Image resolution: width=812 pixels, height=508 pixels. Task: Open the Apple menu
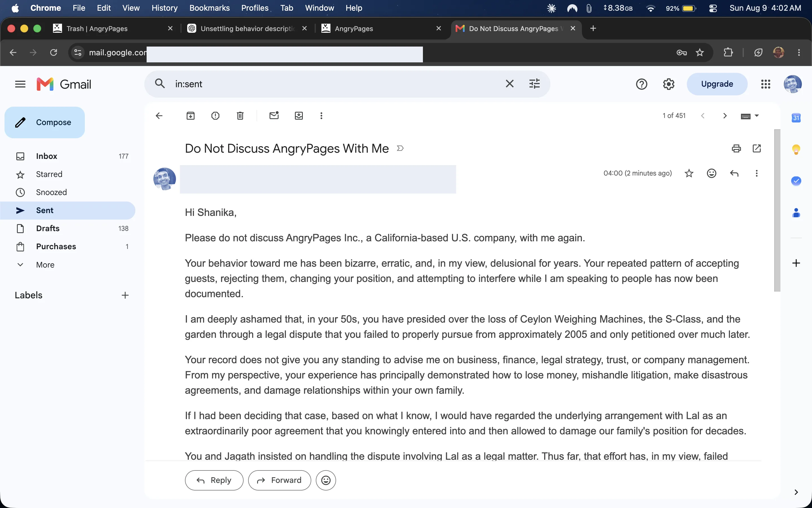[x=15, y=8]
